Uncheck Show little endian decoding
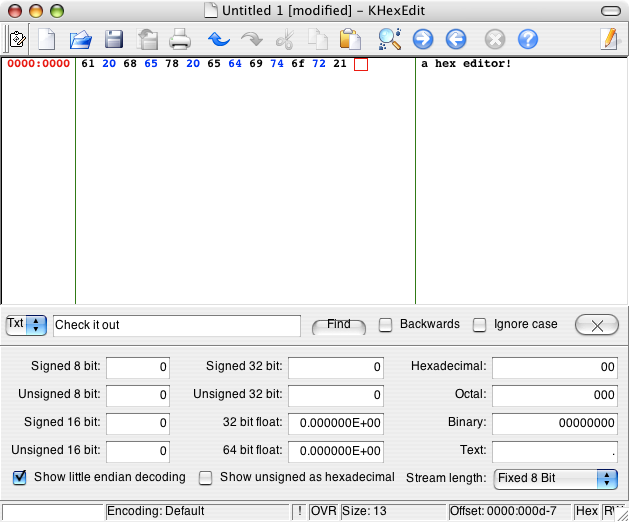 pos(20,477)
